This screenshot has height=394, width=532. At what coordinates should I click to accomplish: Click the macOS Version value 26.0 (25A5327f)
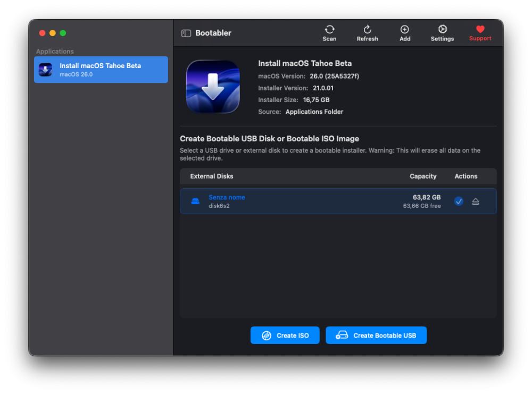(x=334, y=76)
